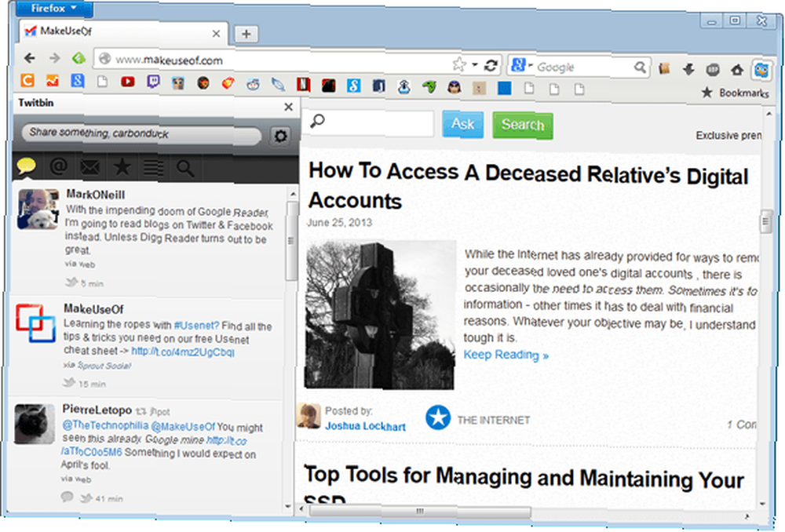Click the stop-sign add-on icon
The image size is (785, 532).
(713, 70)
